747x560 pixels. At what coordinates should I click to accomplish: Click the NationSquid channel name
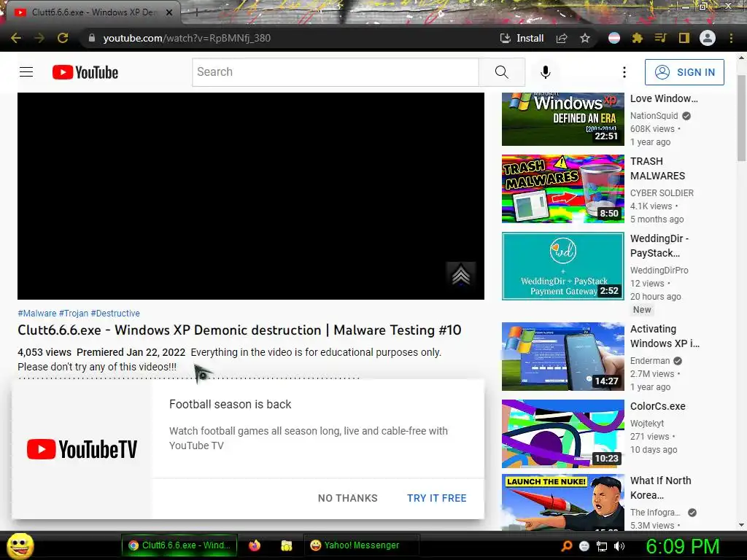coord(654,116)
